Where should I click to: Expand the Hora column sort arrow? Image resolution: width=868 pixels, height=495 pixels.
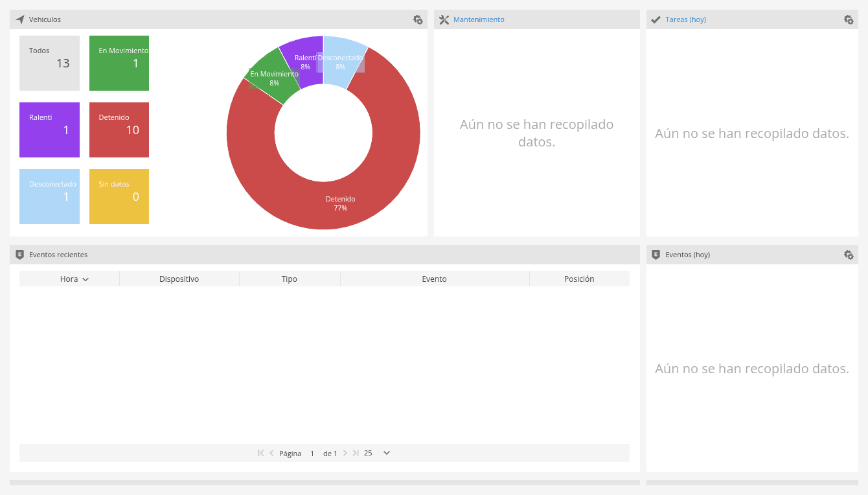tap(86, 279)
